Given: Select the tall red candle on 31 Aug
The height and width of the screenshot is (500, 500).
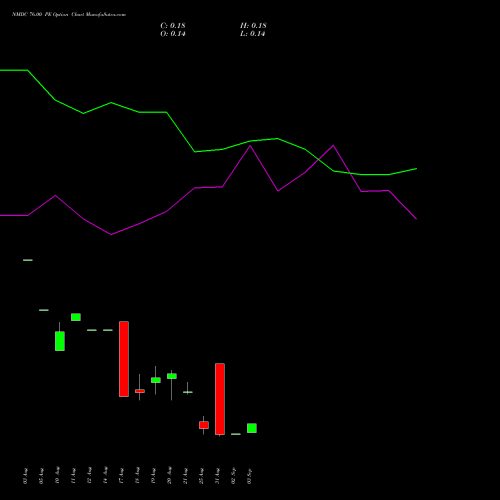Looking at the screenshot, I should [220, 399].
